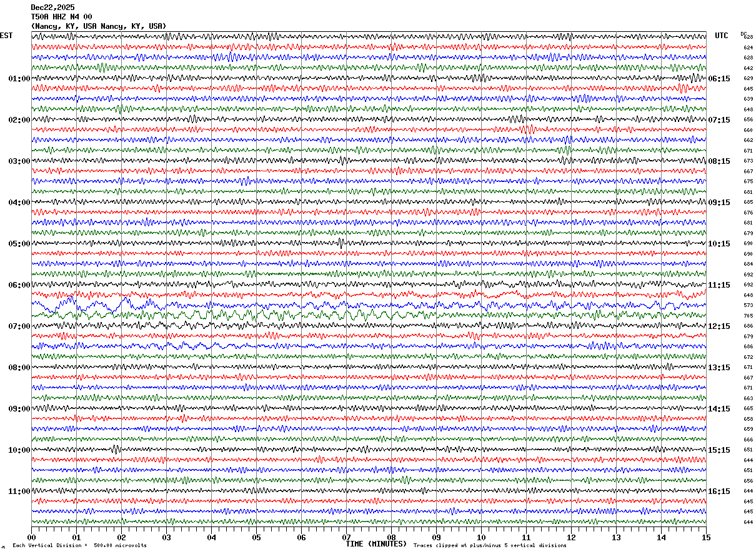Click the Nancy, KY, USA location line
The width and height of the screenshot is (756, 554).
(99, 26)
